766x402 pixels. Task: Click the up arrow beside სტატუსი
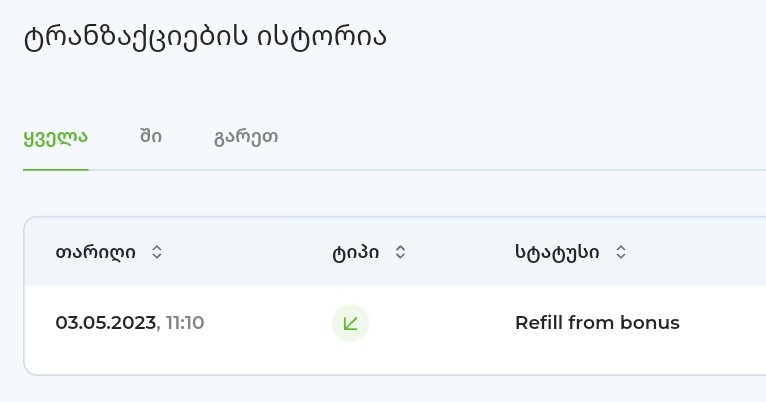(621, 247)
